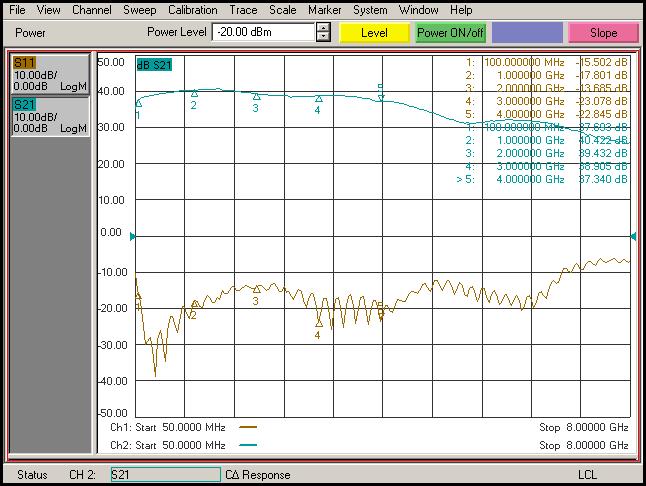Click Ch1 Stop 8.00000 GHz label
This screenshot has height=486, width=646.
pyautogui.click(x=584, y=427)
